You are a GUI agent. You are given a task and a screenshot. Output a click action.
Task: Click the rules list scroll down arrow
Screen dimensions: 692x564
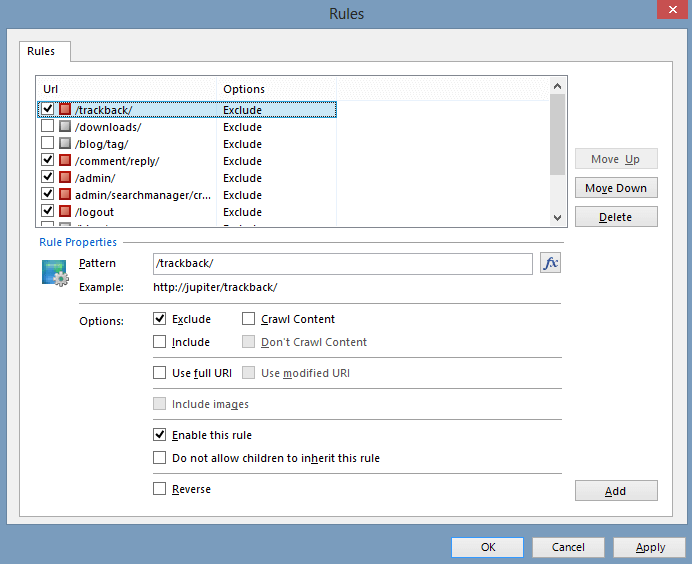coord(557,218)
